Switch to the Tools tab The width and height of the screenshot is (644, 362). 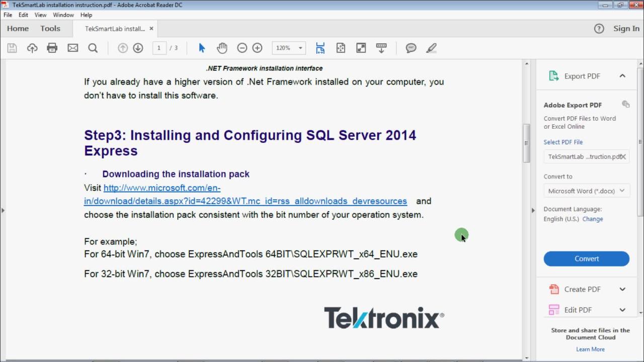click(50, 29)
